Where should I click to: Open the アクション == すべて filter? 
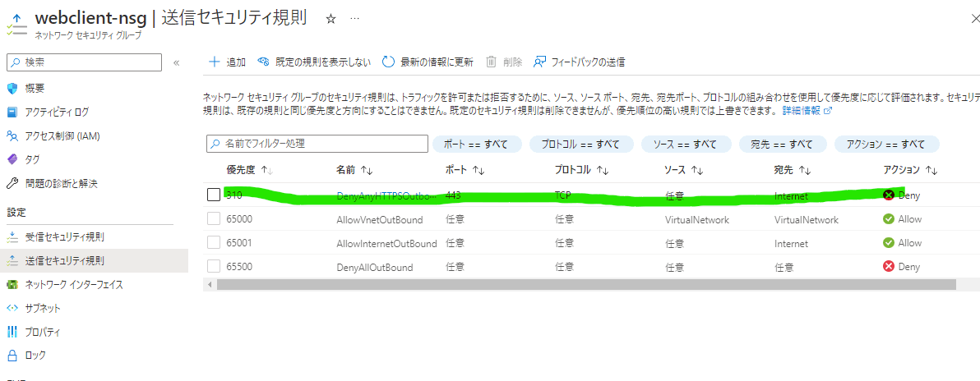point(886,144)
